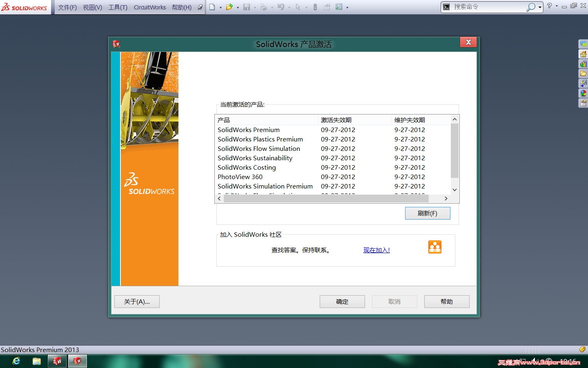This screenshot has width=588, height=368.
Task: Open the CircuitWorks menu
Action: (x=150, y=7)
